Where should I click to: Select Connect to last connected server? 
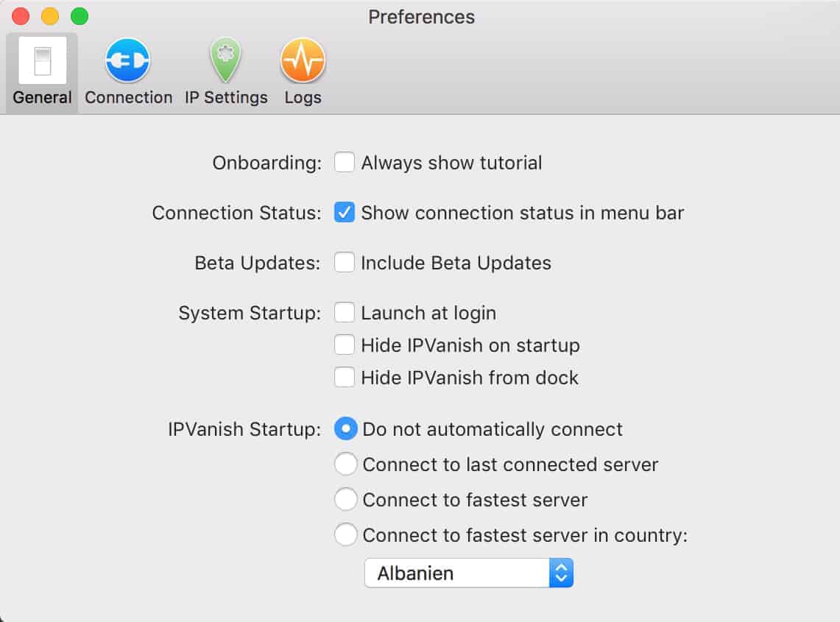345,464
